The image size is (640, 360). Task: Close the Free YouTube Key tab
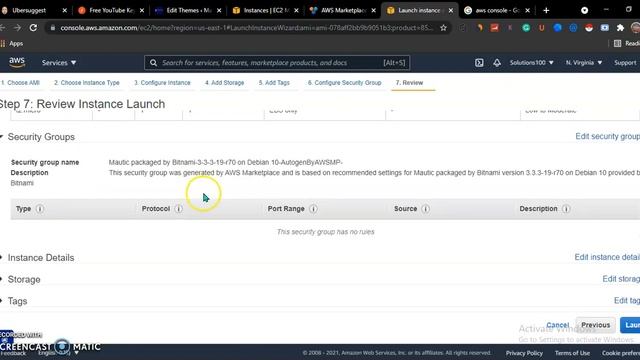pos(142,11)
